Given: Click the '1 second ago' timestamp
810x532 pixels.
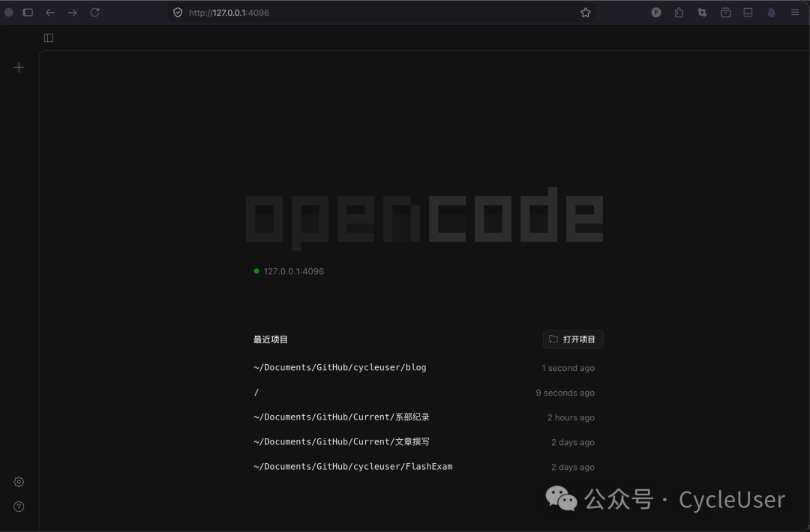Looking at the screenshot, I should coord(568,368).
